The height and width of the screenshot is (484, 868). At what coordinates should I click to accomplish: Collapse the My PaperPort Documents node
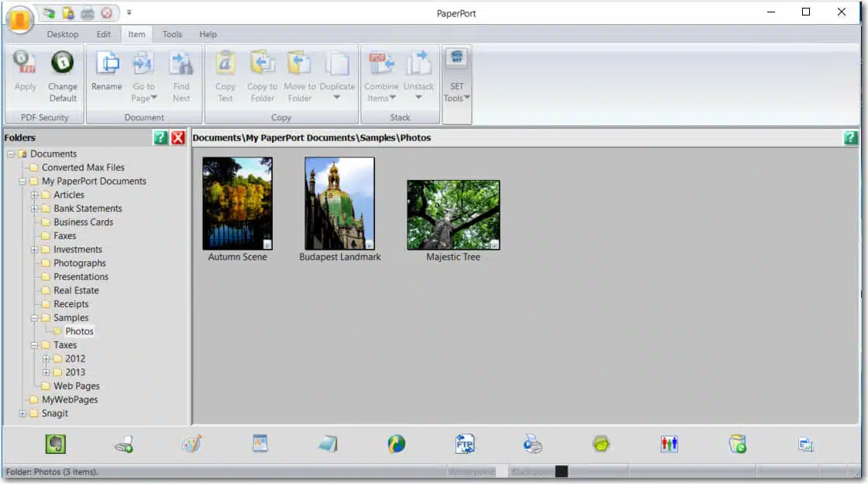click(22, 181)
